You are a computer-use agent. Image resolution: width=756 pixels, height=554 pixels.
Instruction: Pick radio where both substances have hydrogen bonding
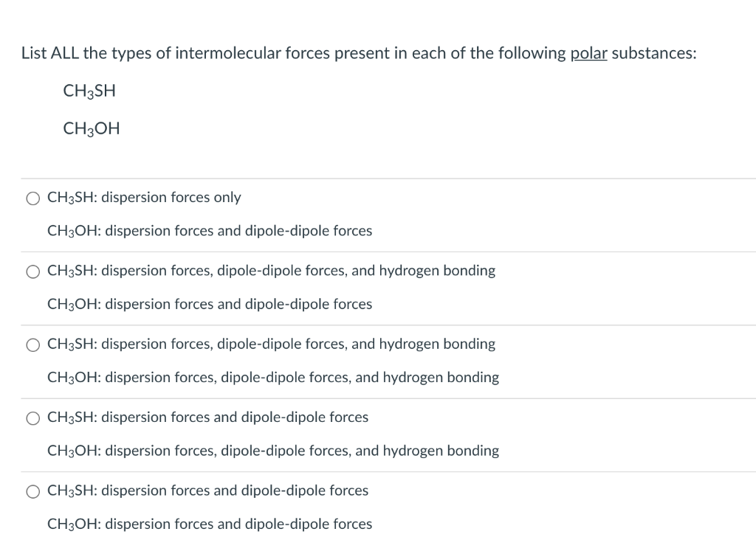coord(33,344)
